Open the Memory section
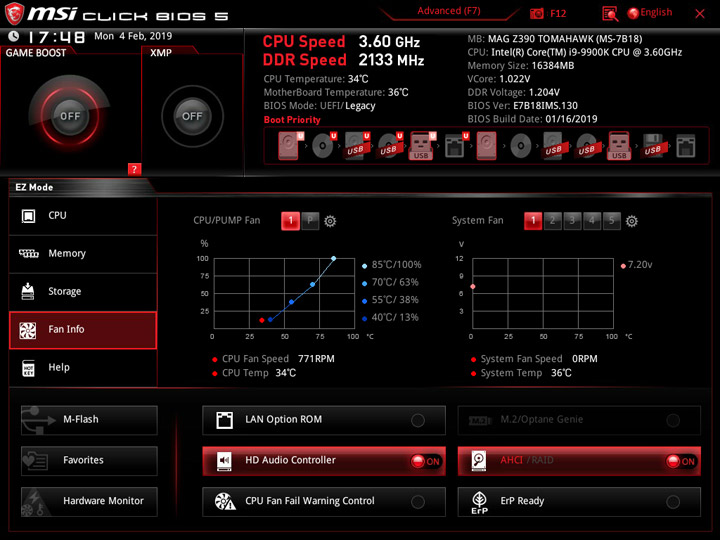 tap(83, 254)
